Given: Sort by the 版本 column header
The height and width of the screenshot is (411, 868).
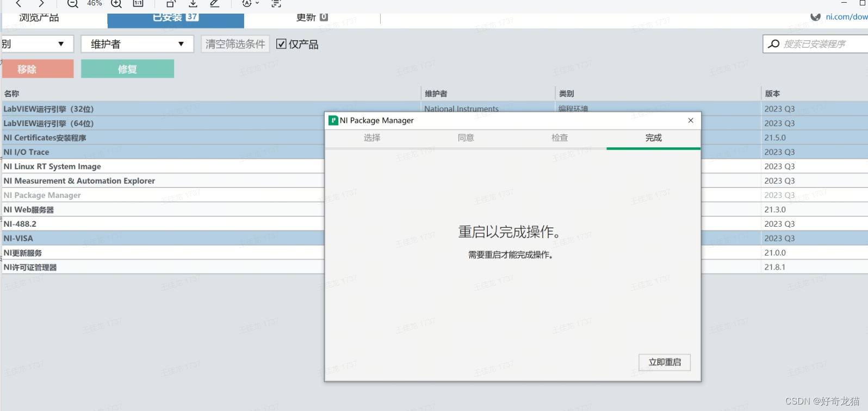Looking at the screenshot, I should [x=772, y=94].
